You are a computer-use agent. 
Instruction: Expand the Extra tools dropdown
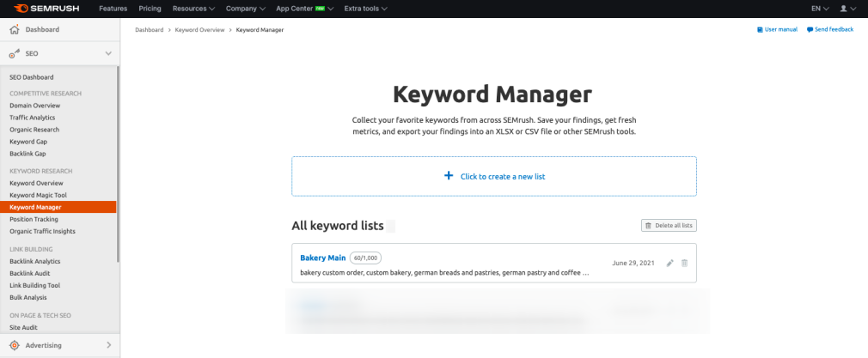point(365,8)
